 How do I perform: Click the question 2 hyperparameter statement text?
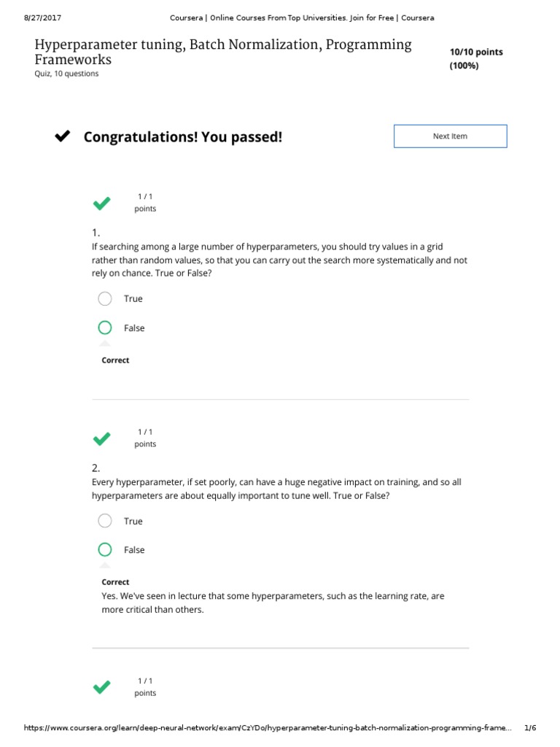tap(276, 489)
